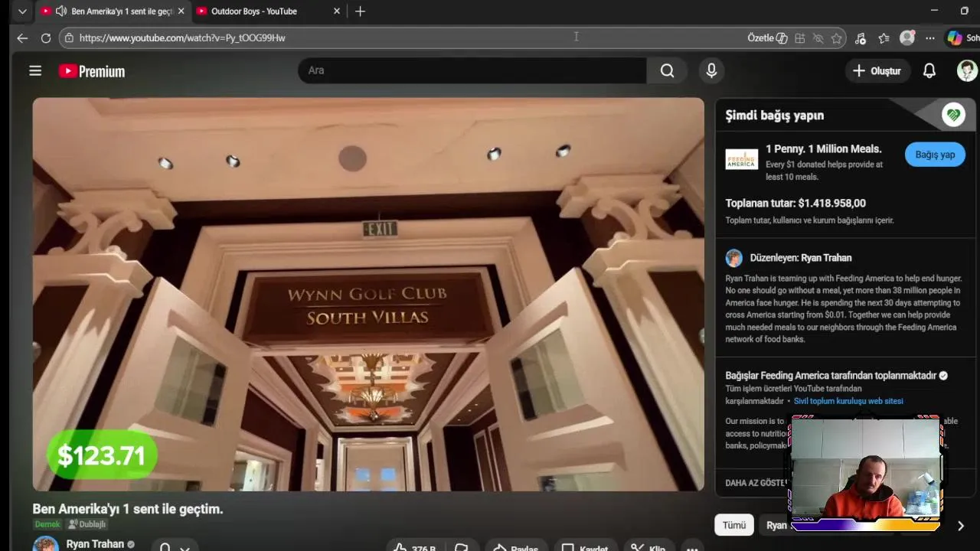Open the tab actions dropdown arrow

(x=22, y=11)
